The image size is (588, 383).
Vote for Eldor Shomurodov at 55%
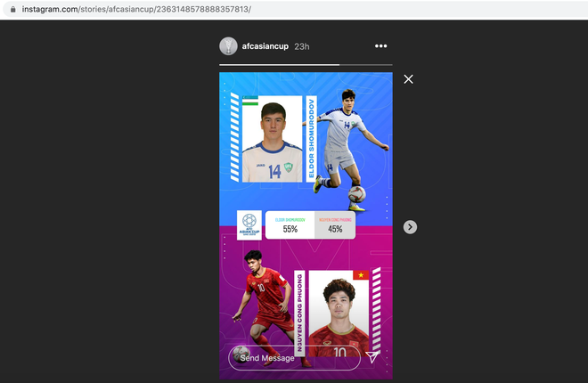pyautogui.click(x=290, y=225)
